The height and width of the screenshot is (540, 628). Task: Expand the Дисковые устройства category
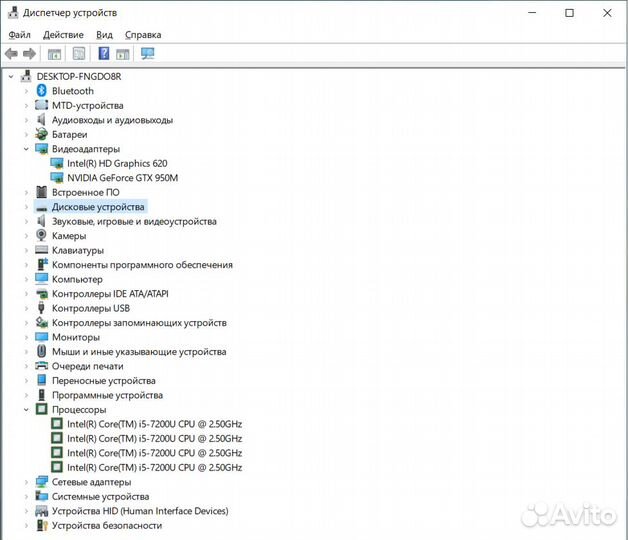[26, 207]
